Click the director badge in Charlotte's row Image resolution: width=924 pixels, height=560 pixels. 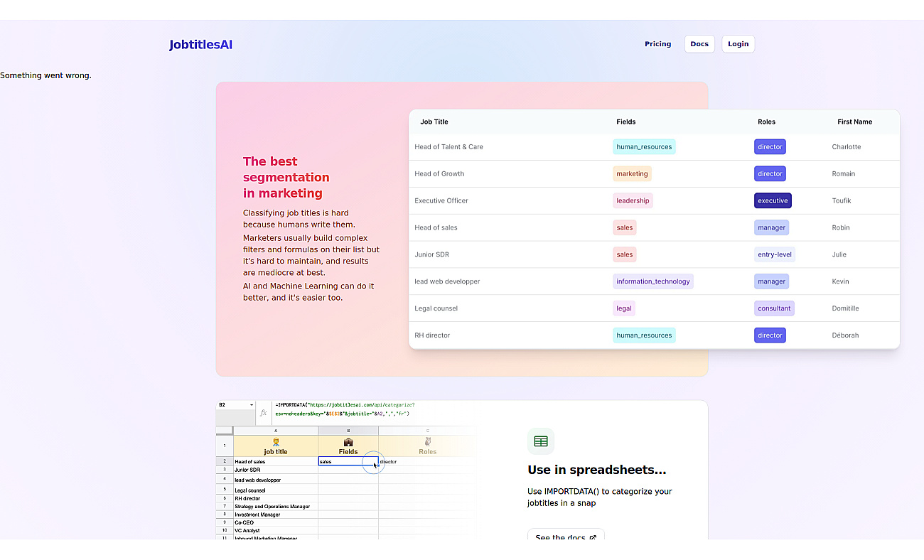click(770, 147)
